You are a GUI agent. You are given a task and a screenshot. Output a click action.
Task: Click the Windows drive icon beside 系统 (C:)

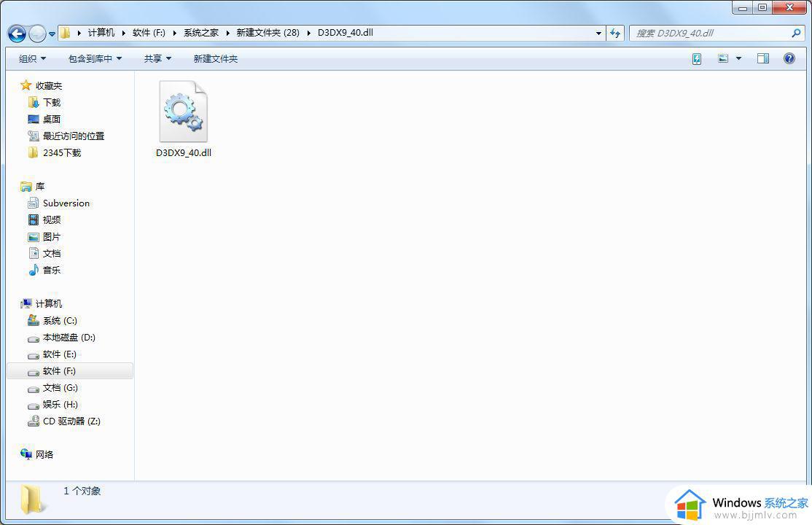point(33,320)
